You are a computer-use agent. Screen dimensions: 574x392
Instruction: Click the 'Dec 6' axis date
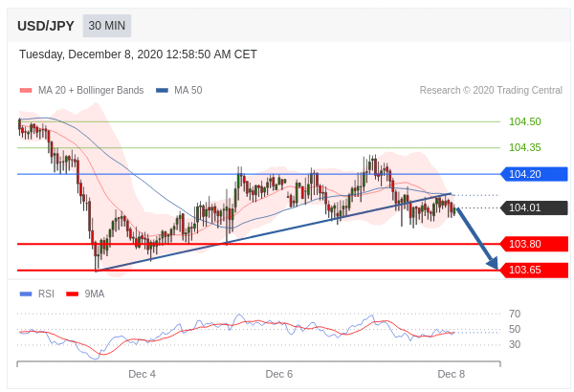(x=279, y=374)
